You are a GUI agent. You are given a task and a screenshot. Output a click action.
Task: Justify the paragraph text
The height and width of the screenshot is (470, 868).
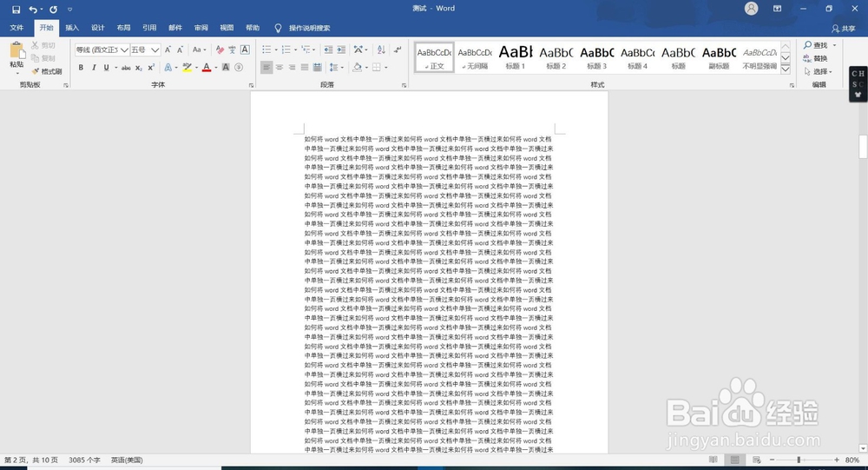[x=305, y=68]
